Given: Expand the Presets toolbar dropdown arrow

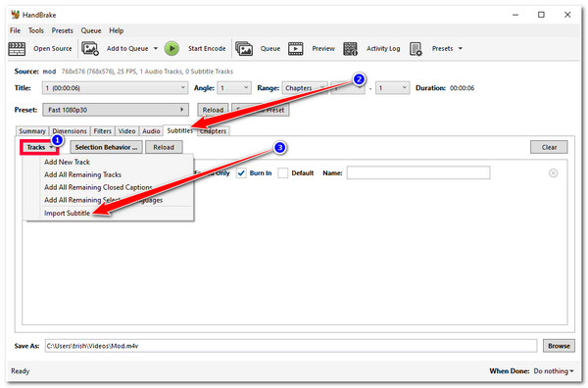Looking at the screenshot, I should point(461,49).
